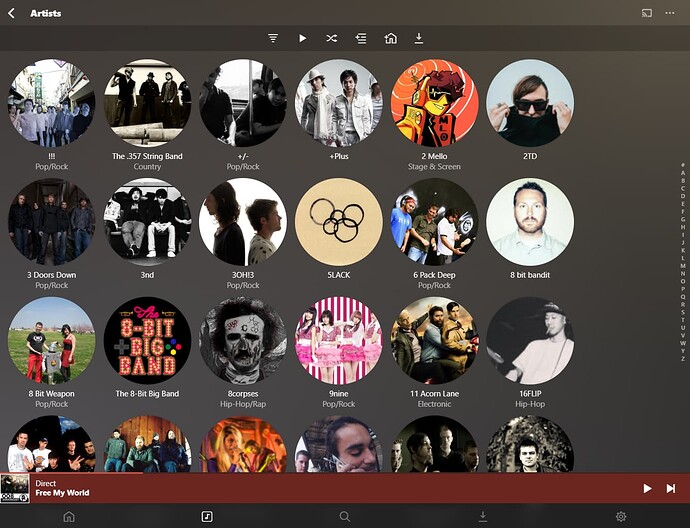Open the 3nd artist photo
This screenshot has height=528, width=690.
[x=147, y=222]
